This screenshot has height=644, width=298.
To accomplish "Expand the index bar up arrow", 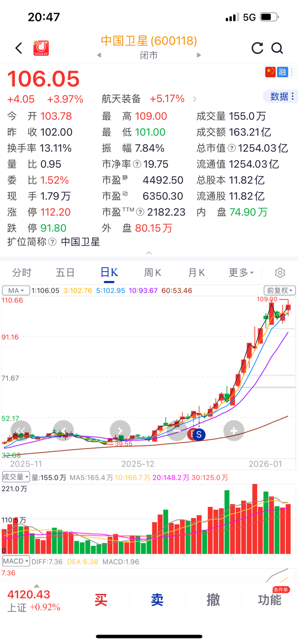I will [x=36, y=586].
